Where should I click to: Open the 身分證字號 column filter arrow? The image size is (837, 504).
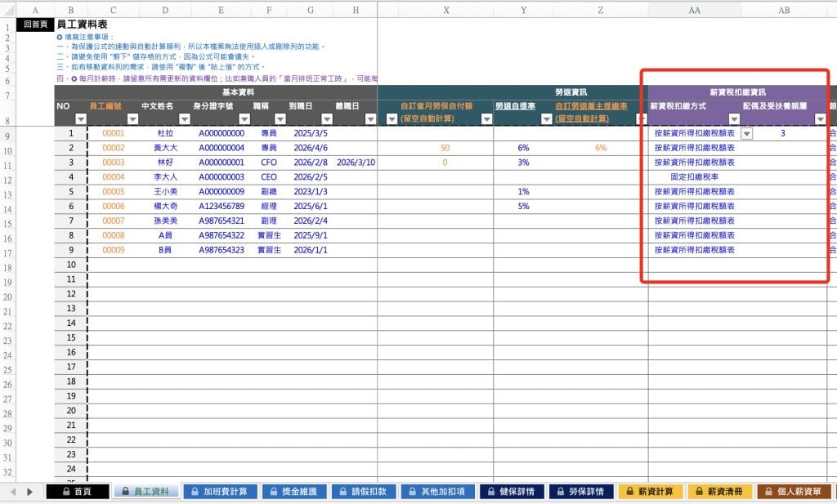click(244, 119)
